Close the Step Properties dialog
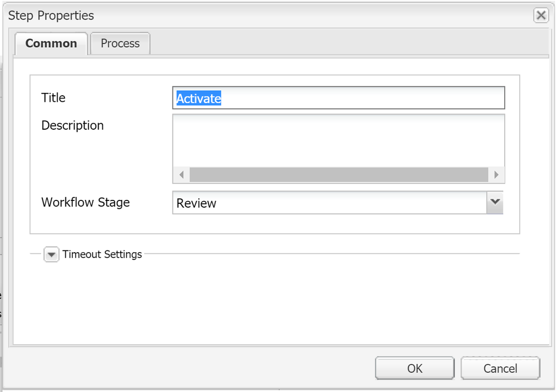The image size is (556, 392). click(540, 16)
